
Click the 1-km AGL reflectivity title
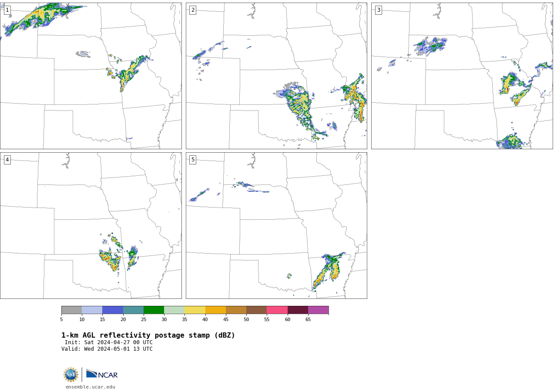coord(148,335)
